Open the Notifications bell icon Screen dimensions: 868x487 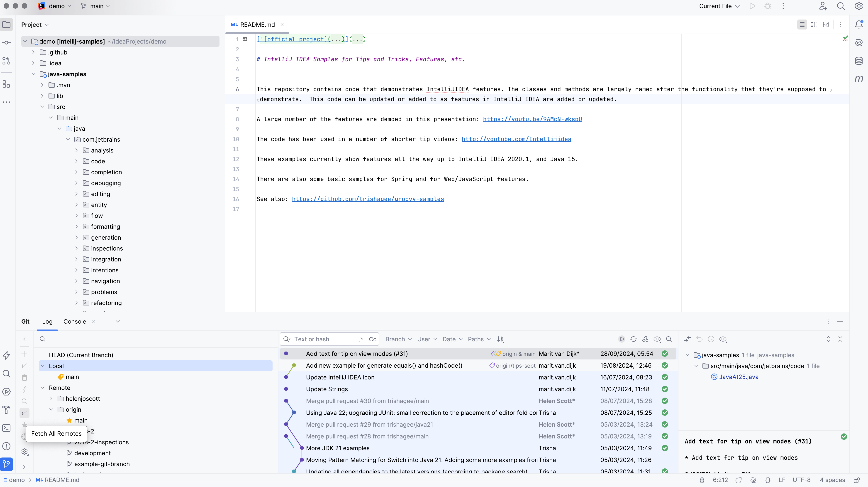(x=858, y=24)
